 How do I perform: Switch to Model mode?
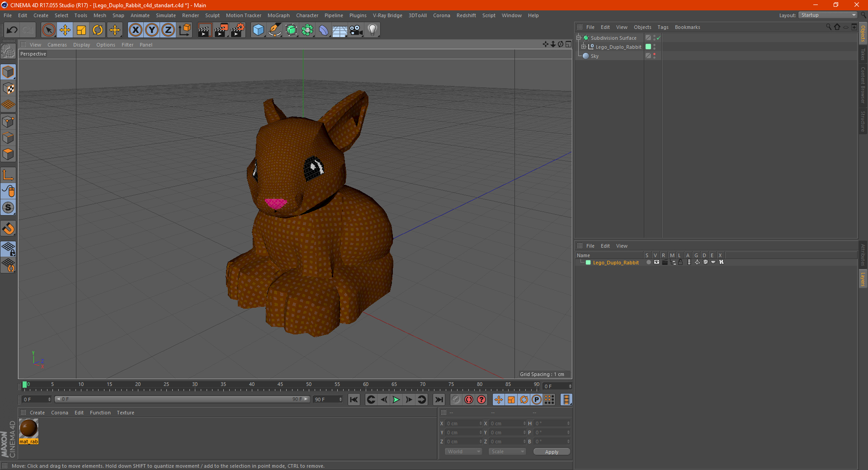[x=8, y=72]
